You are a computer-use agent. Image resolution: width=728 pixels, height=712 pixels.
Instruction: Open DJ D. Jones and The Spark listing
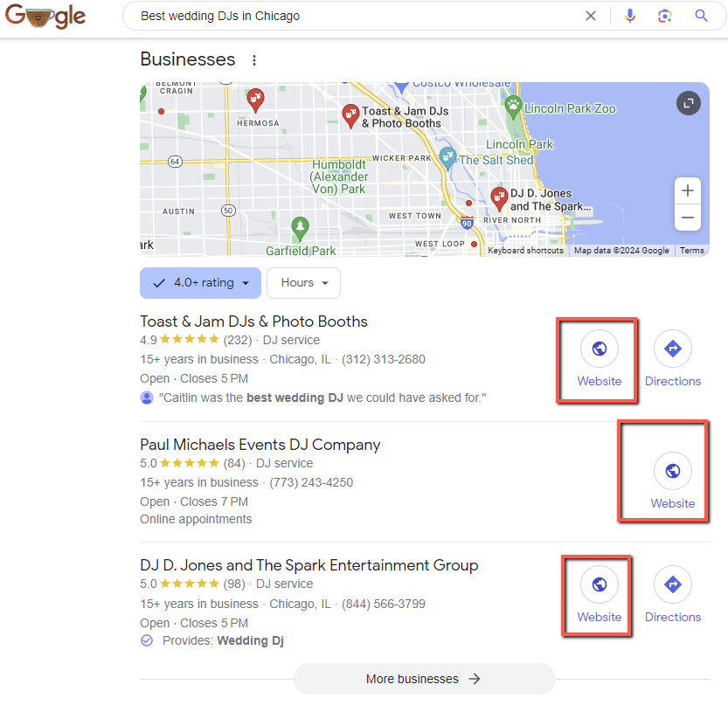point(309,565)
